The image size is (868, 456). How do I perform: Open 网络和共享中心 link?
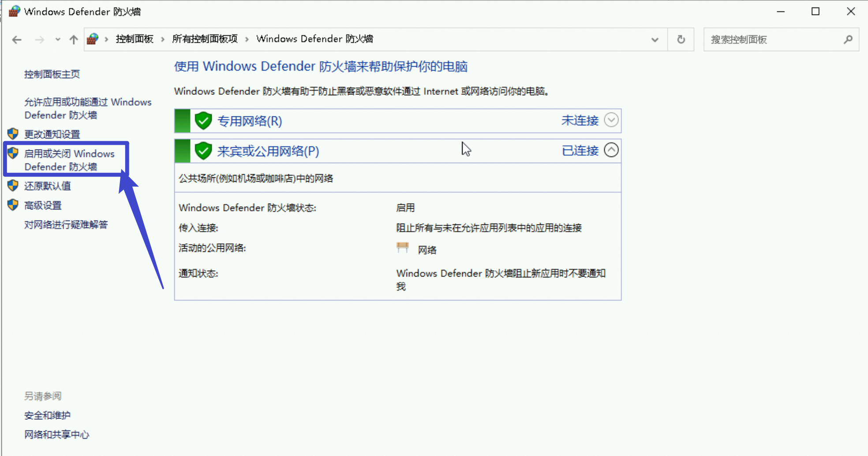[56, 435]
